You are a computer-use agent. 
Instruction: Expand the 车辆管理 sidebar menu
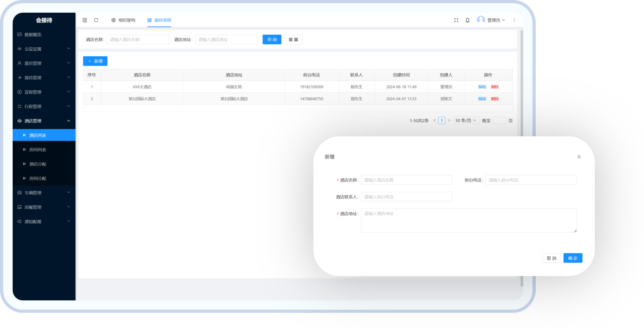[x=43, y=193]
